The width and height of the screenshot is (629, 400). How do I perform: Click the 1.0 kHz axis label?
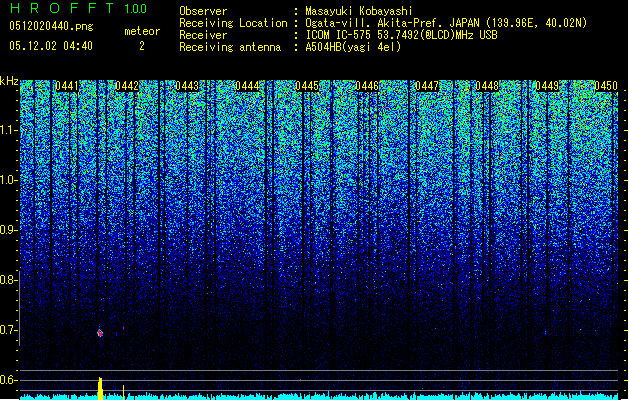8,180
